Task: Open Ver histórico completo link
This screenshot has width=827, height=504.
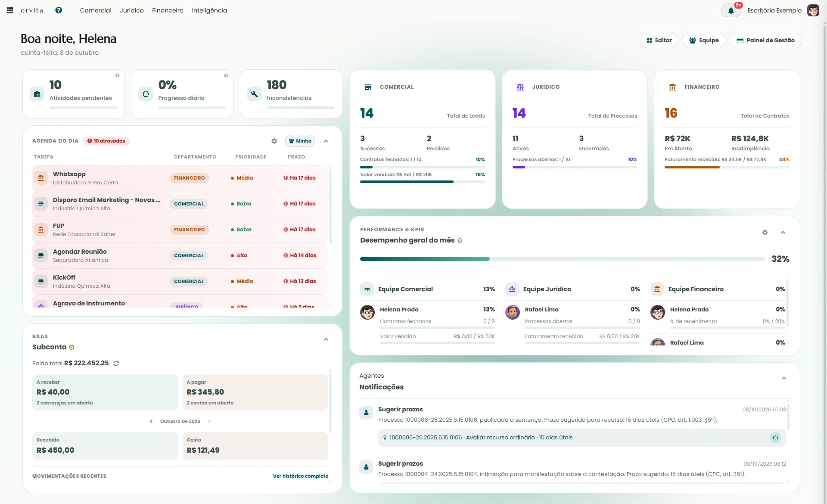Action: point(301,476)
